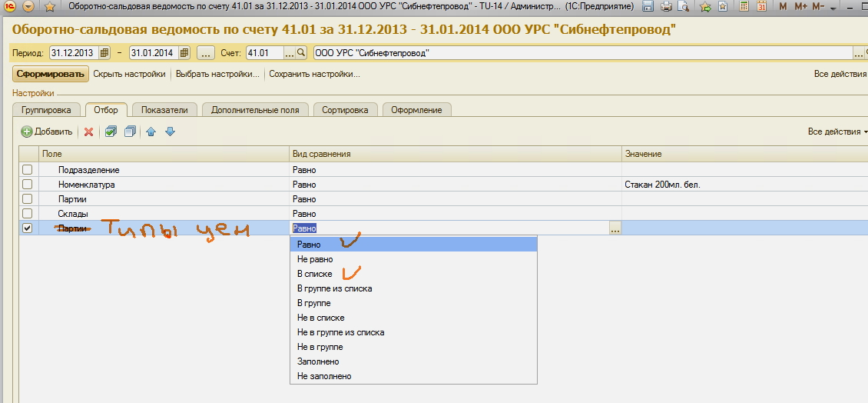Open the Показатели tab
The width and height of the screenshot is (868, 403).
click(x=164, y=110)
